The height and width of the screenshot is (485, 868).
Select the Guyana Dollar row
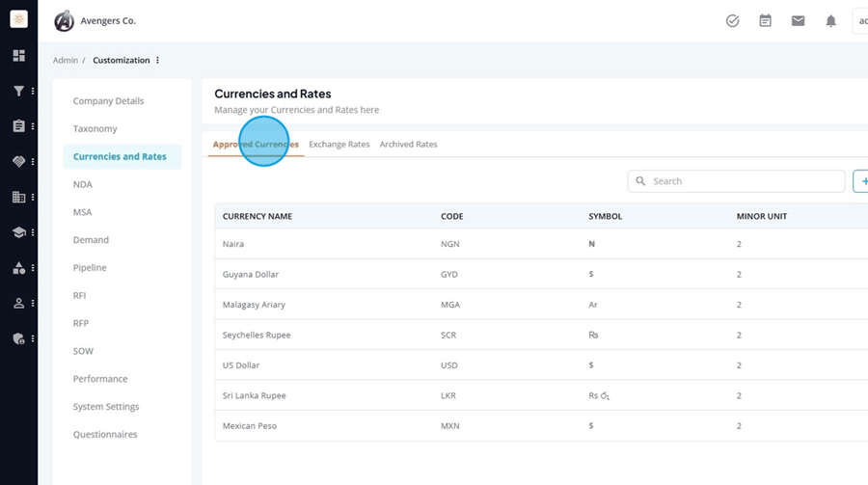point(541,274)
